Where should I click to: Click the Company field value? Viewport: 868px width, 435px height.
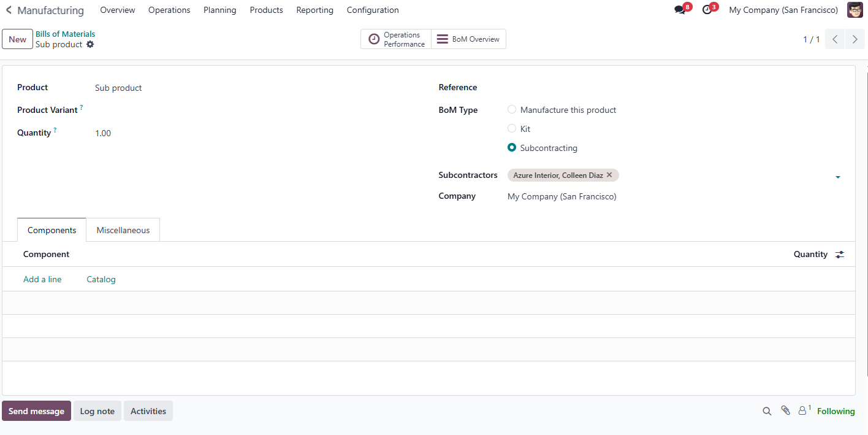(562, 196)
